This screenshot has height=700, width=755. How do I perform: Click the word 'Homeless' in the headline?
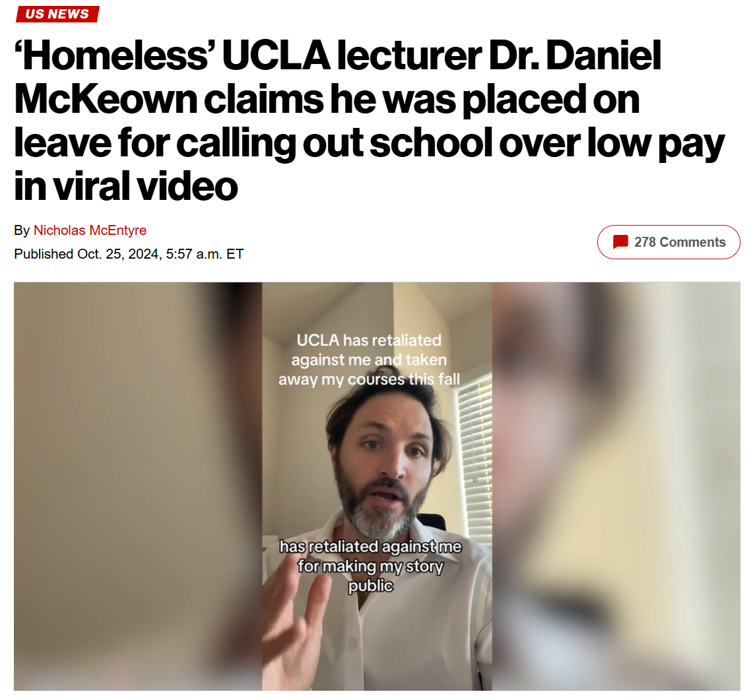(115, 56)
